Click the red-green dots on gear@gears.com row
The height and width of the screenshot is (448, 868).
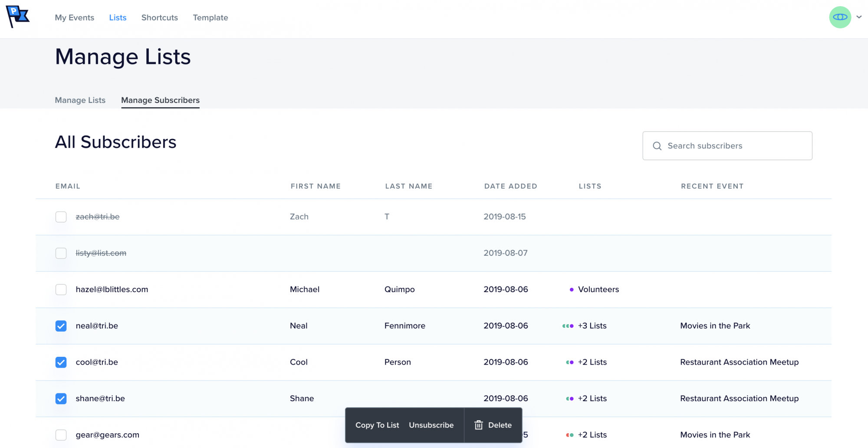[570, 435]
